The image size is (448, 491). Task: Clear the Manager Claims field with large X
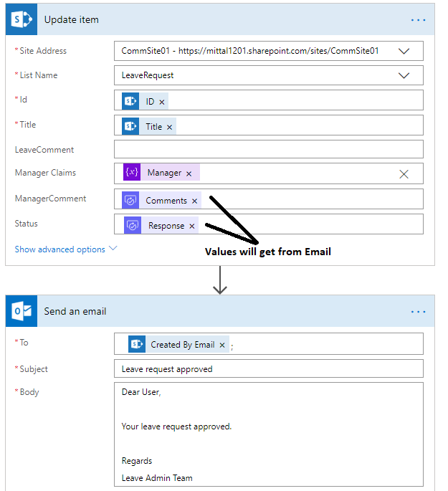pos(404,174)
